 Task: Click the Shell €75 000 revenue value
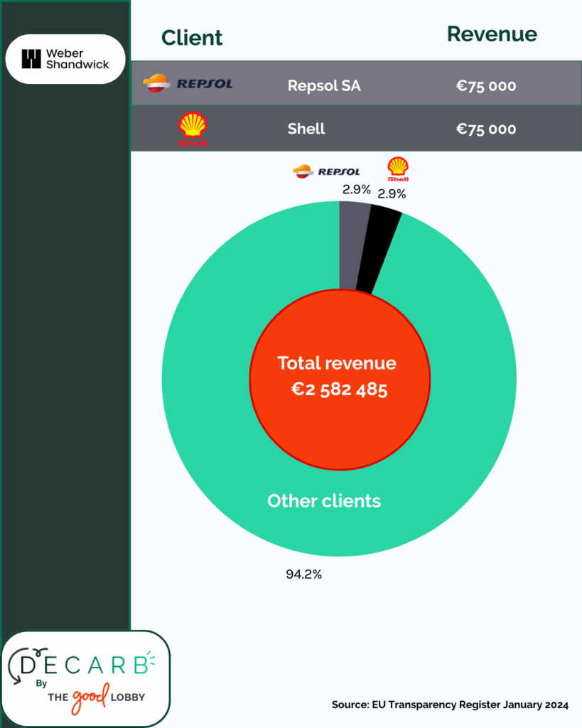click(x=486, y=129)
